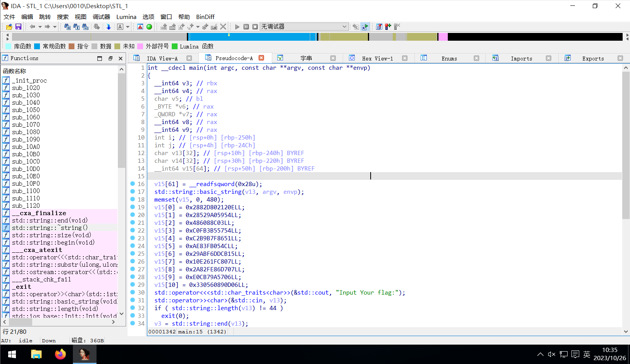The width and height of the screenshot is (630, 364).
Task: Open the debugger selection dropdown
Action: pyautogui.click(x=304, y=27)
